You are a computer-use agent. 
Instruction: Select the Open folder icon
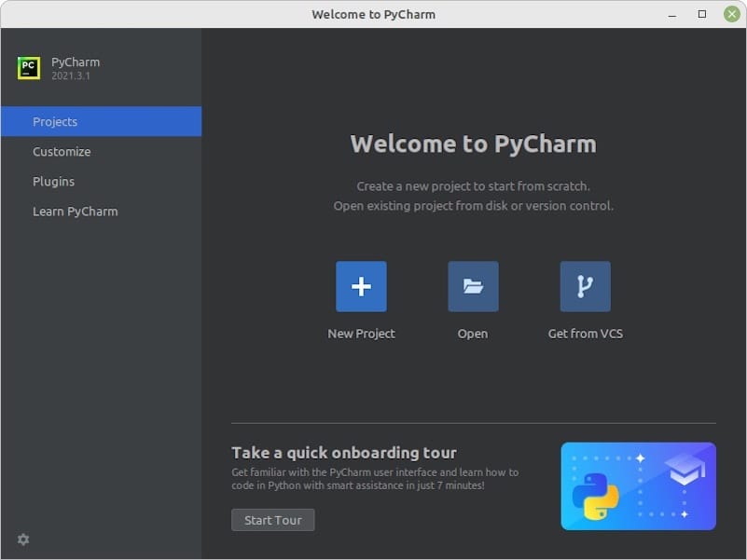tap(473, 286)
